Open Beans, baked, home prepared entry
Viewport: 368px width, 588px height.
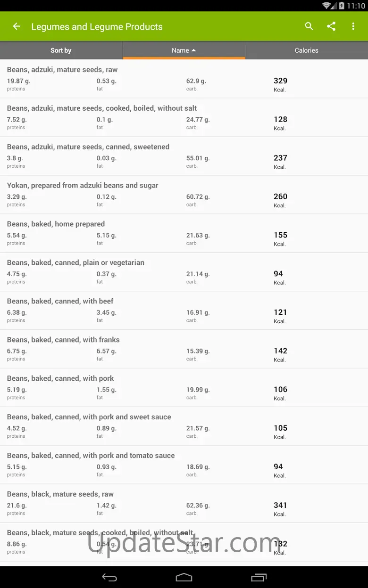tap(184, 233)
